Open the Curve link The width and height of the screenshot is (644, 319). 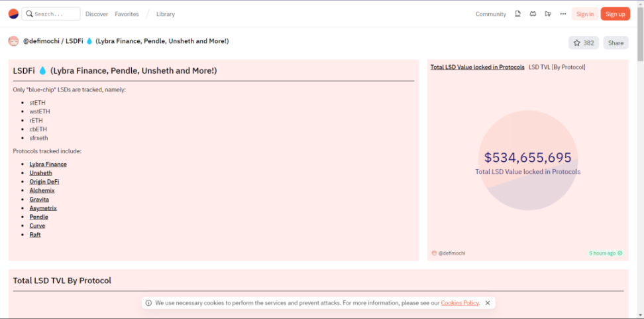tap(37, 225)
